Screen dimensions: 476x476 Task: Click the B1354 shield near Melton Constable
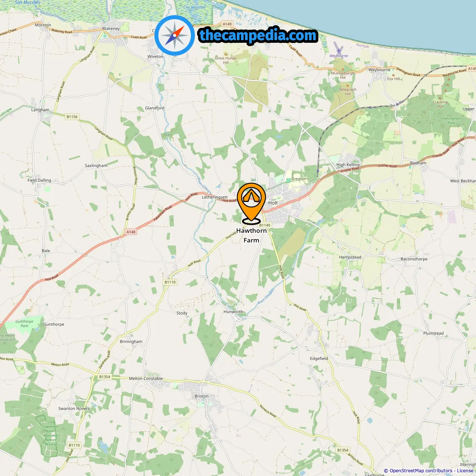pos(105,377)
